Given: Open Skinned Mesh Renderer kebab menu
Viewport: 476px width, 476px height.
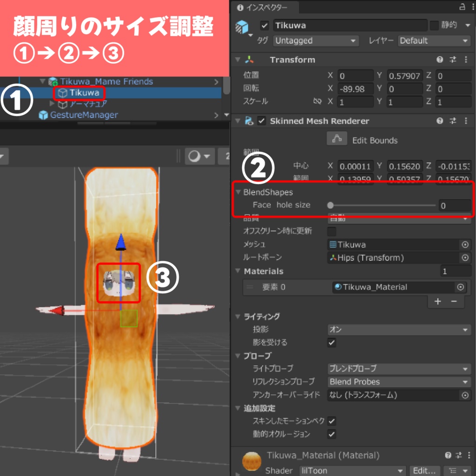Looking at the screenshot, I should [466, 121].
